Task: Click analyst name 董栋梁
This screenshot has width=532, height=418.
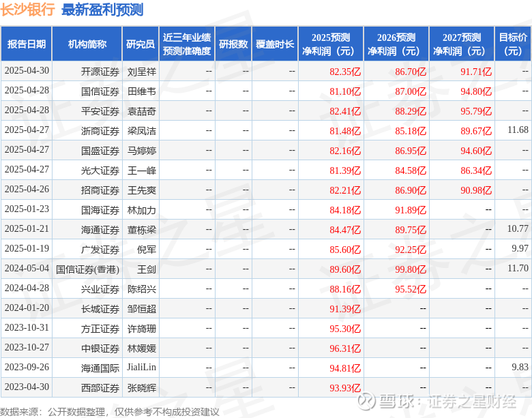Action: pos(141,230)
